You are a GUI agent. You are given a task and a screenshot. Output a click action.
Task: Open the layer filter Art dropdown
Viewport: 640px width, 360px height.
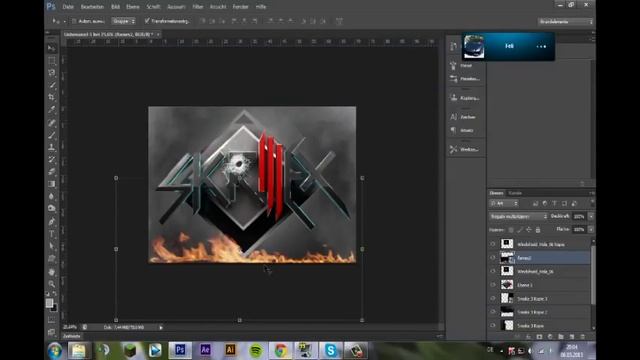point(504,203)
